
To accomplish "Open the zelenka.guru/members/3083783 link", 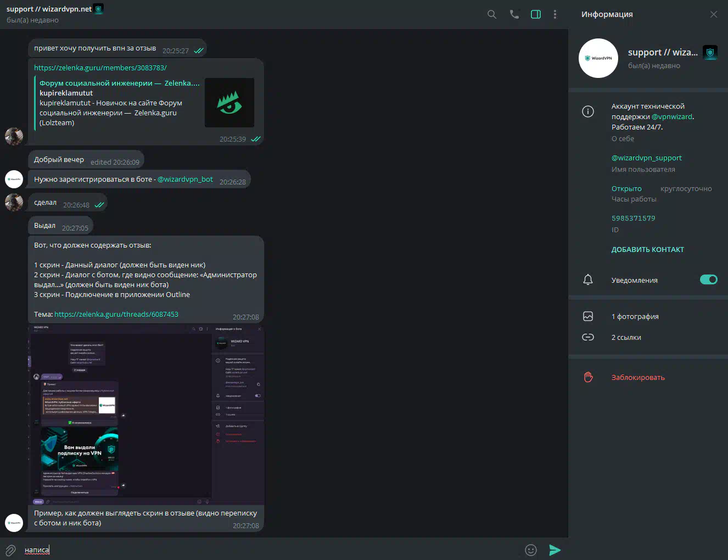I will click(x=100, y=68).
